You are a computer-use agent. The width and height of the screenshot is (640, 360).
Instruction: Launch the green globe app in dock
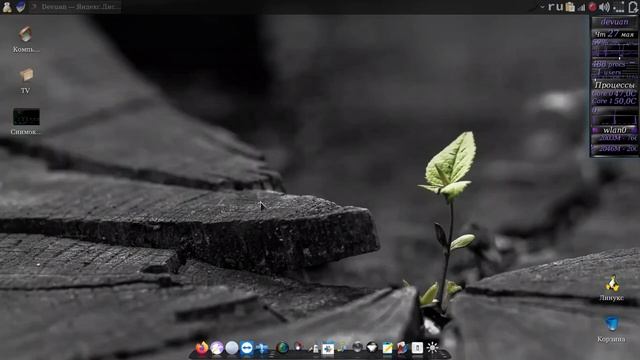[x=282, y=348]
